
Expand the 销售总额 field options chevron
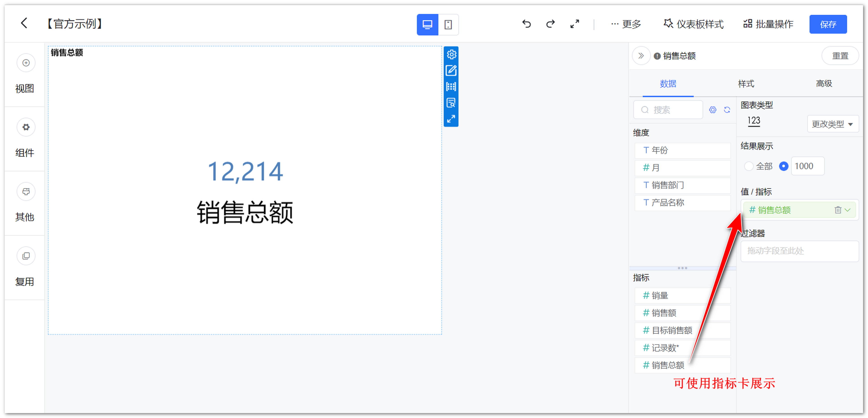coord(848,210)
